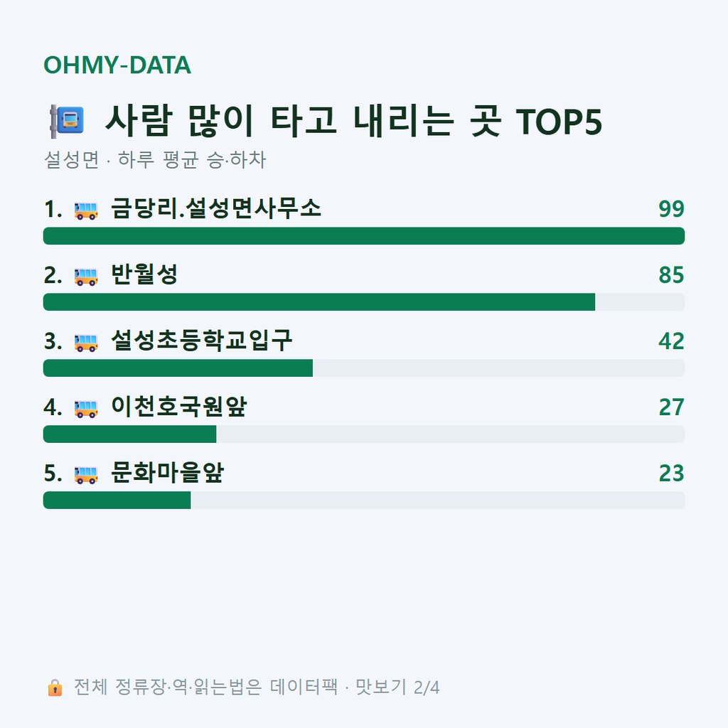Click the bus icon beside 문화마을앞
728x728 pixels.
pyautogui.click(x=86, y=474)
